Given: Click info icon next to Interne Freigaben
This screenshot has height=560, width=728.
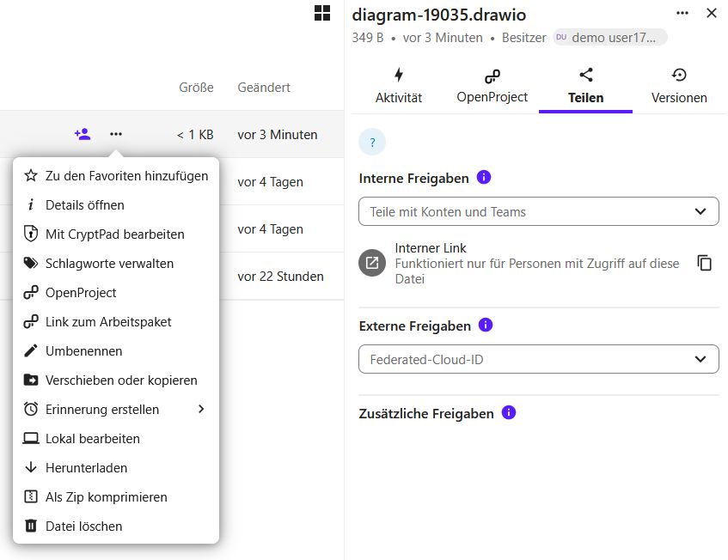Looking at the screenshot, I should point(484,177).
